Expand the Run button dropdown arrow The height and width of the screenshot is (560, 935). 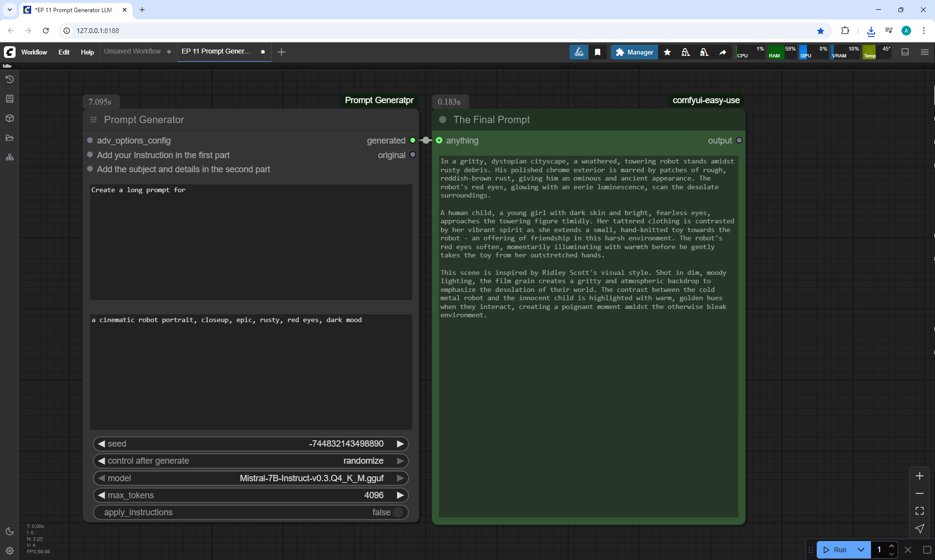pos(861,550)
